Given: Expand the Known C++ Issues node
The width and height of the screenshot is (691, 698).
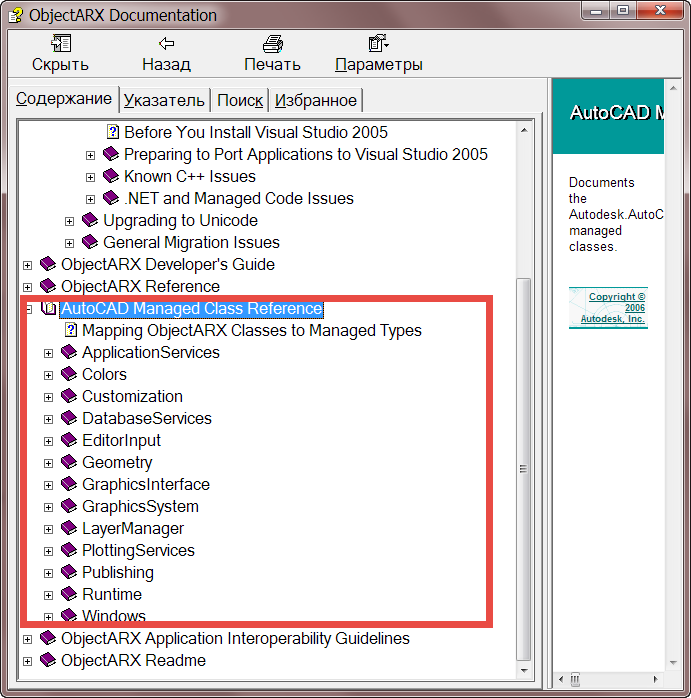Looking at the screenshot, I should pos(90,177).
